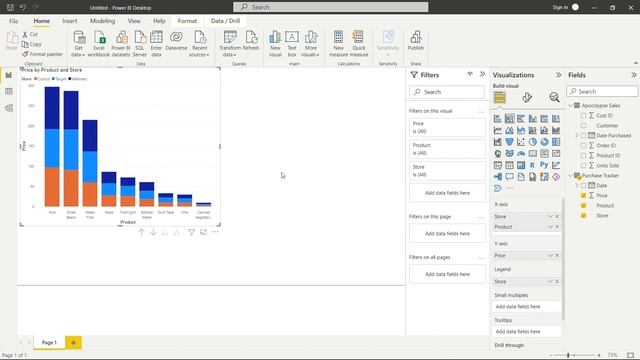Import from Excel workbook
640x360 pixels.
coord(99,44)
